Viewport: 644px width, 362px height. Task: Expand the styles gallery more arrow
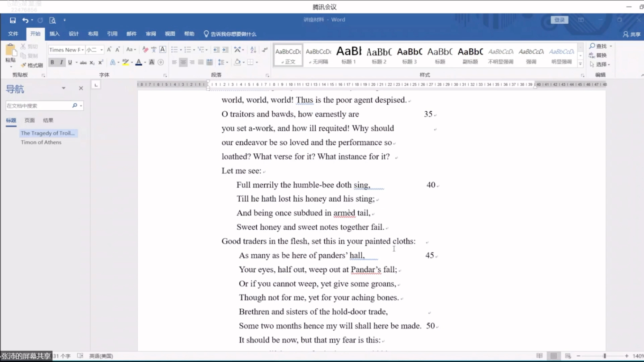point(580,64)
